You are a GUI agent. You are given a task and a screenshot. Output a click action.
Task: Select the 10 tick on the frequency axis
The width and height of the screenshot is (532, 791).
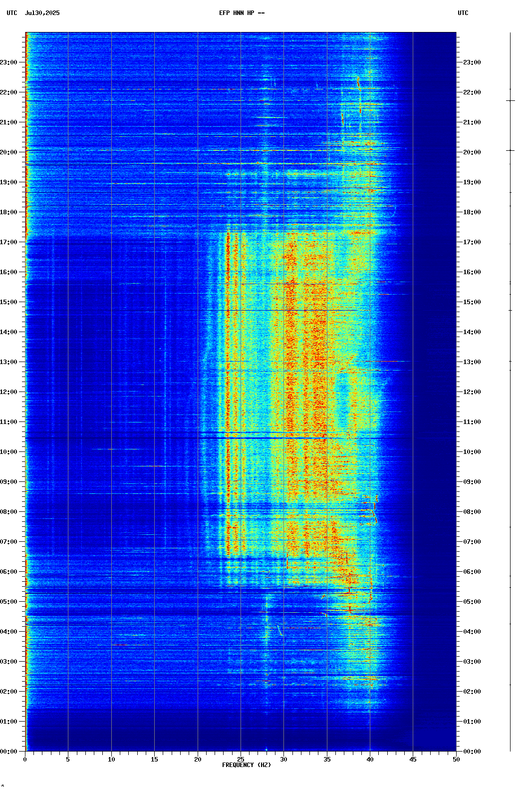[x=111, y=760]
